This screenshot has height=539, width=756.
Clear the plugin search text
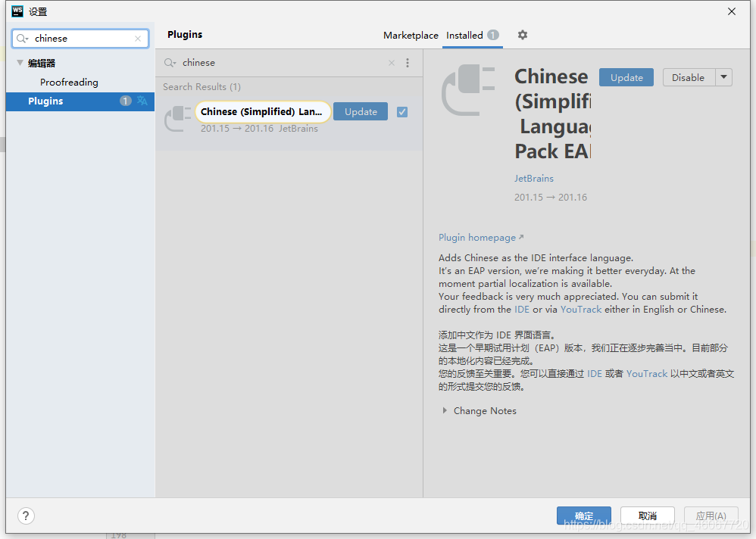[x=392, y=63]
